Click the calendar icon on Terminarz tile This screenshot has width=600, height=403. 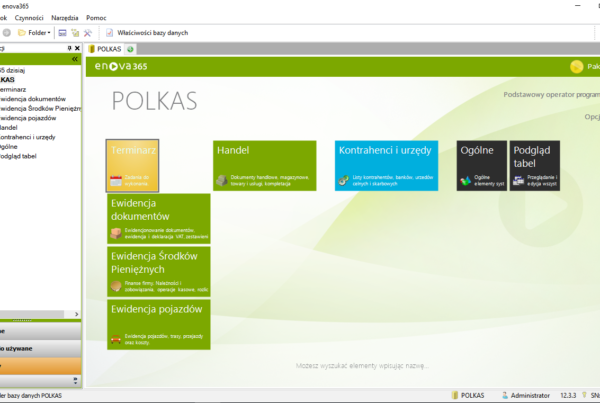115,181
